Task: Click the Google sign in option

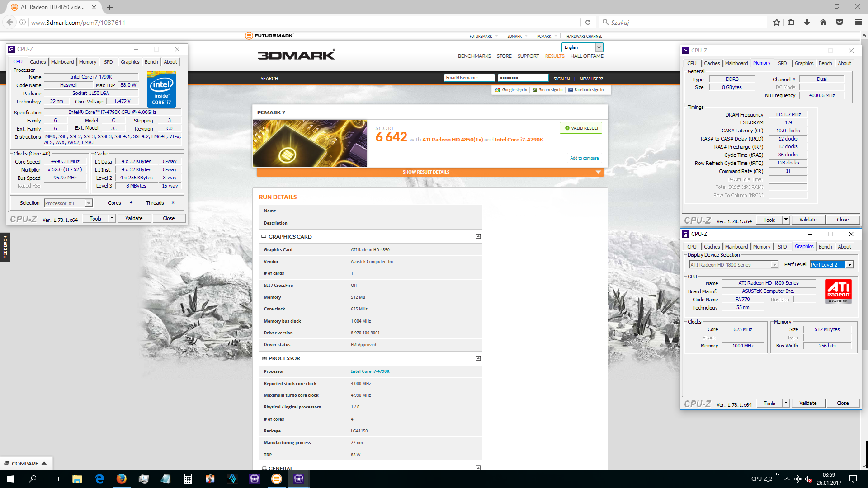Action: tap(511, 90)
